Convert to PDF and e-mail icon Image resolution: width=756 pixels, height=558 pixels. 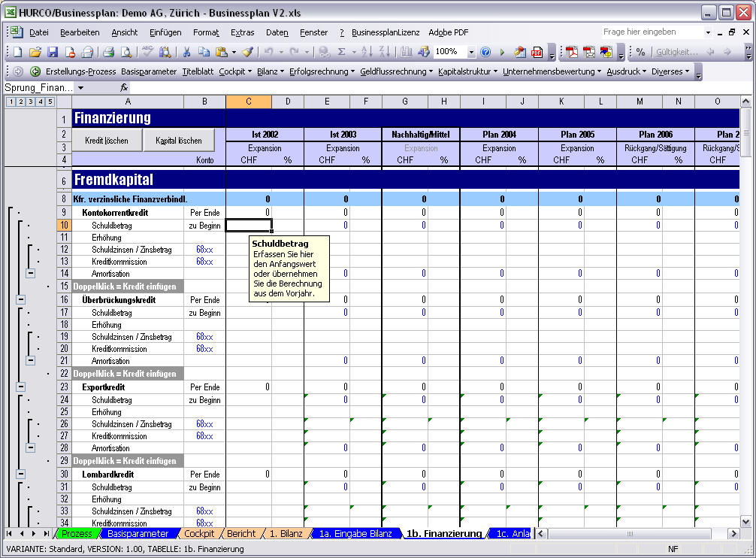point(588,52)
